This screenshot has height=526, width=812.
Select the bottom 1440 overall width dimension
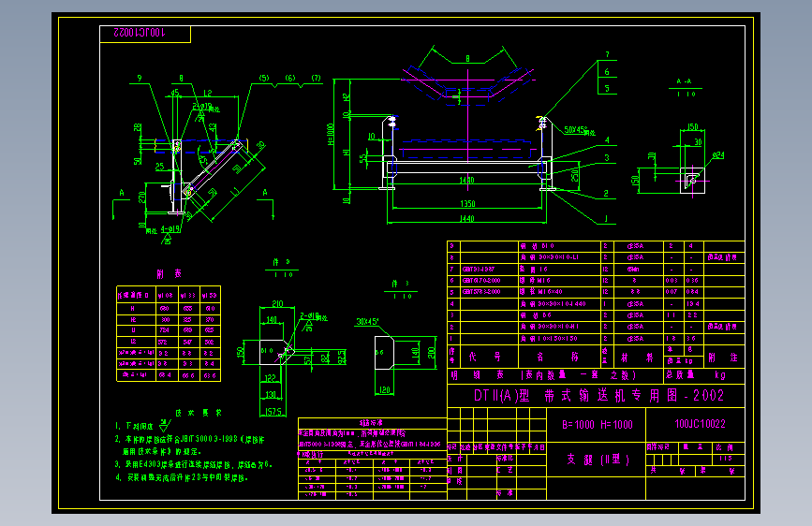(467, 219)
